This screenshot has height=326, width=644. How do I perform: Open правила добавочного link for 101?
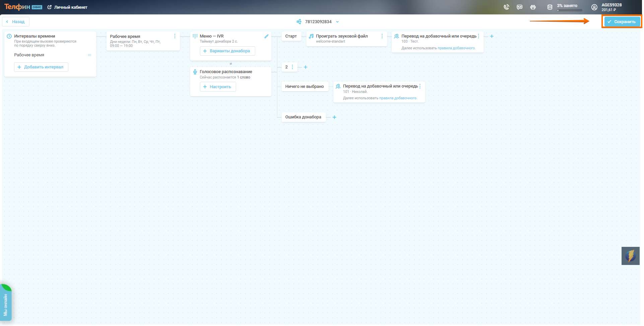(398, 98)
